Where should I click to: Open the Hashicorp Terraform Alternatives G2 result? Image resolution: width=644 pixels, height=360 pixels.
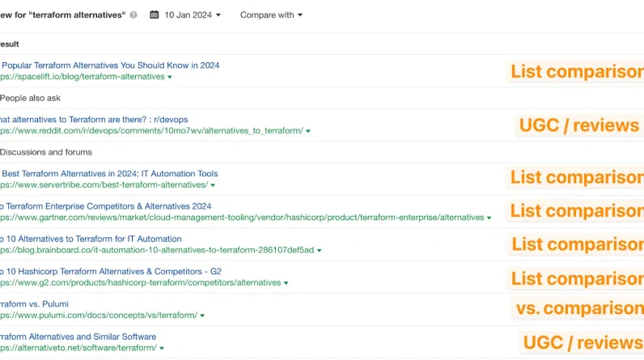[x=104, y=271]
